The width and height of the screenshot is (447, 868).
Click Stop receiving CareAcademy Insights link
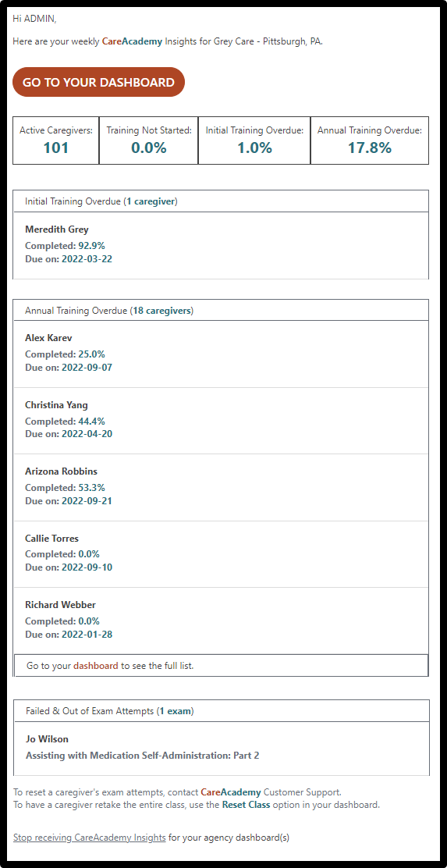pyautogui.click(x=90, y=838)
